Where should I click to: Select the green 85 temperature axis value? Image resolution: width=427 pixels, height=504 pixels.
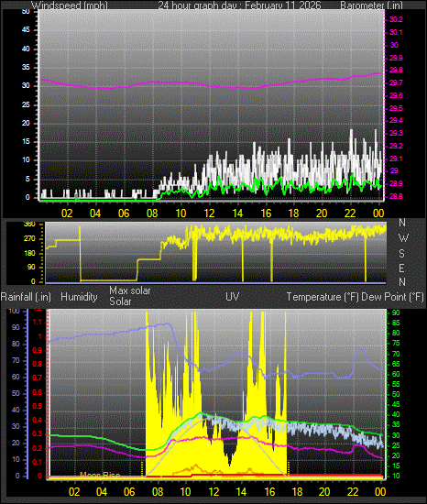tap(396, 323)
